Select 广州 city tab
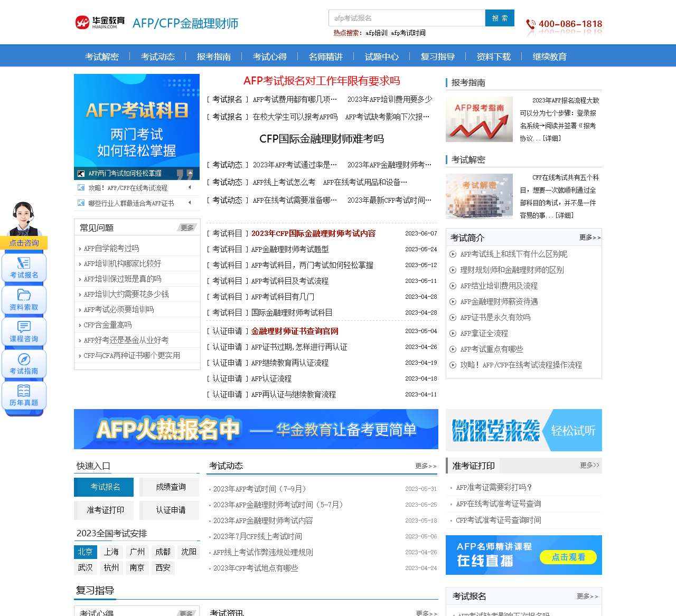Viewport: 676px width, 616px height. click(x=137, y=552)
